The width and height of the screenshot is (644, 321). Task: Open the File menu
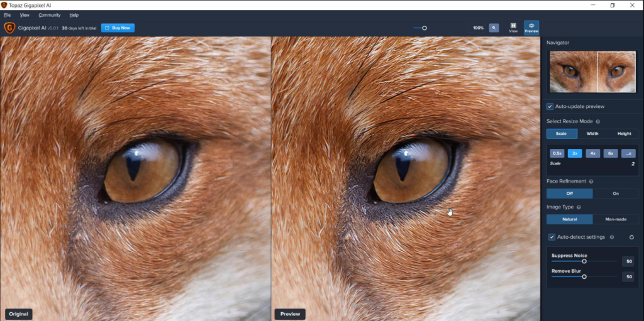(7, 15)
